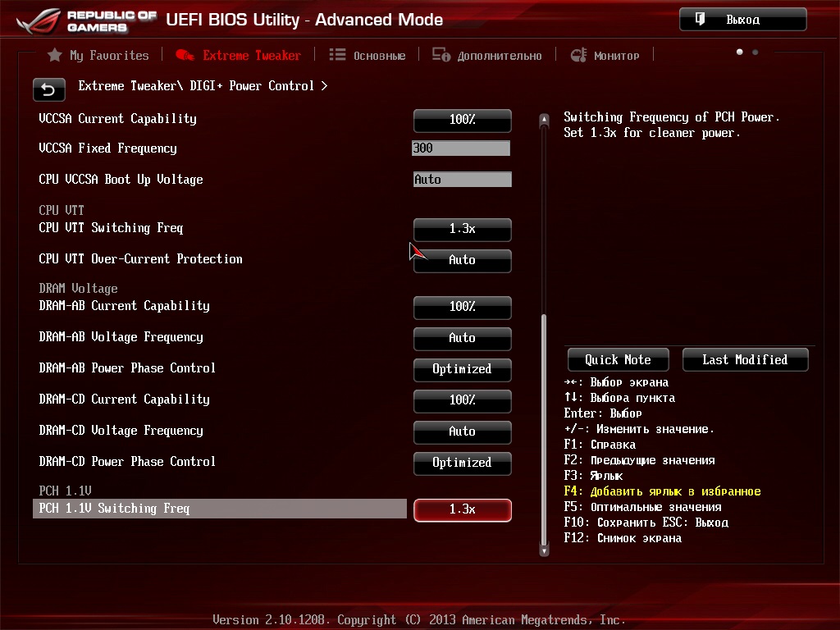Open the Quick Note button
840x630 pixels.
pos(618,359)
